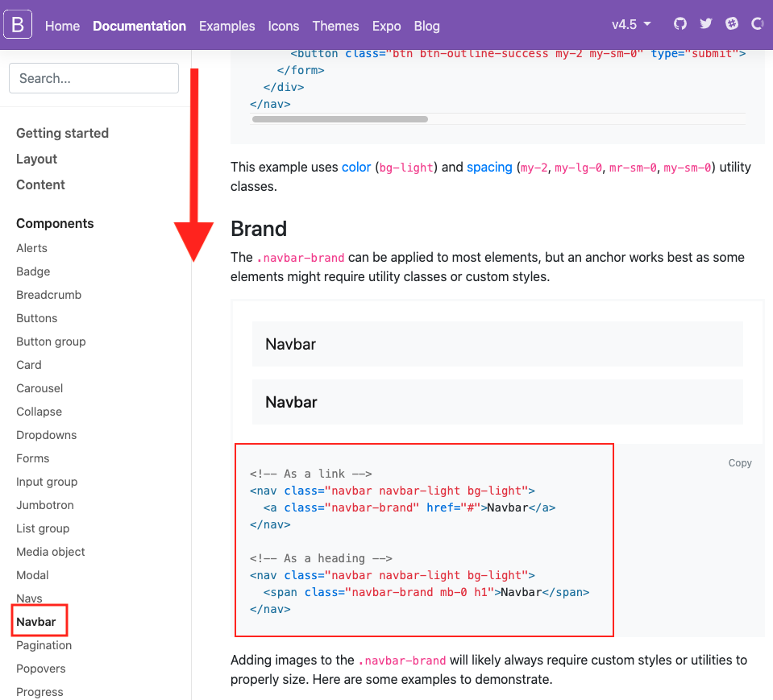Open the Slack icon link
This screenshot has height=700, width=773.
click(732, 23)
